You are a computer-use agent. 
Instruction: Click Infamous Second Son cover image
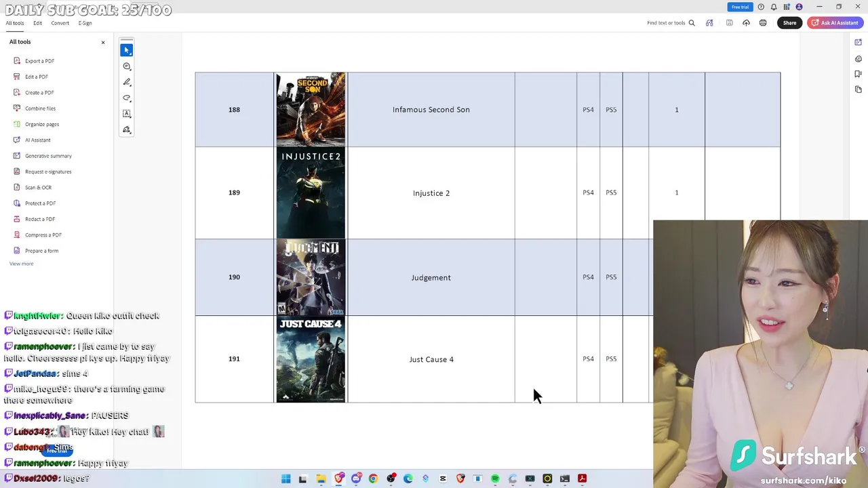pos(311,110)
